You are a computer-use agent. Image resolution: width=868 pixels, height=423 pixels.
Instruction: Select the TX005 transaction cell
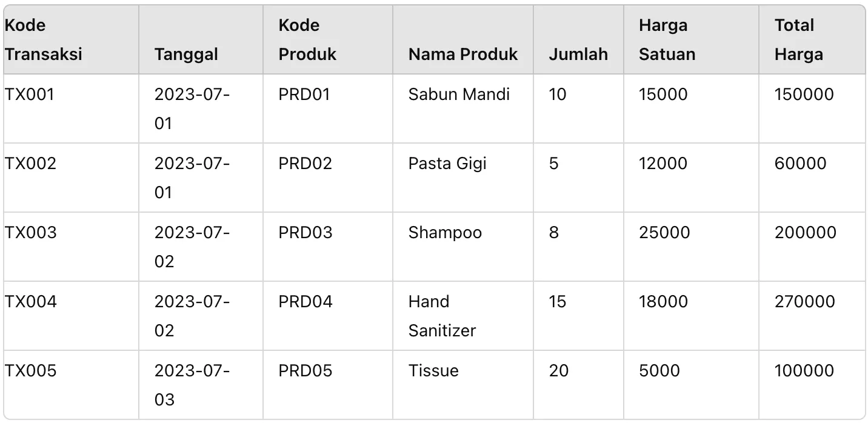[31, 371]
